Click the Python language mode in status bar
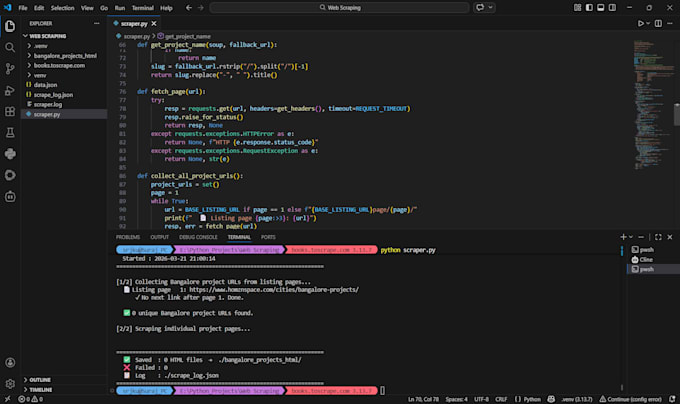 532,399
